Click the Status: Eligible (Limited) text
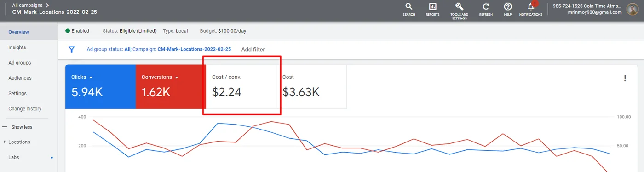This screenshot has width=644, height=172. coord(129,31)
